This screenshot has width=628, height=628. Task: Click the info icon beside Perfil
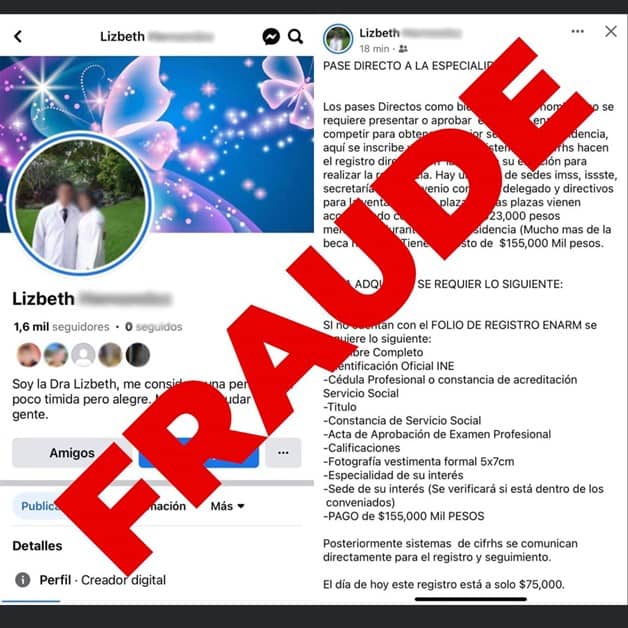click(22, 580)
